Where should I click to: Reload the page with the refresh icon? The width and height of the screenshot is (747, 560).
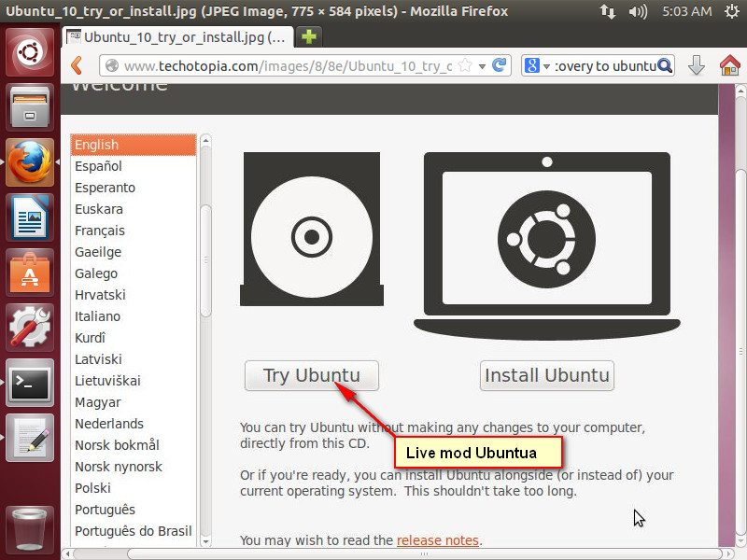499,65
